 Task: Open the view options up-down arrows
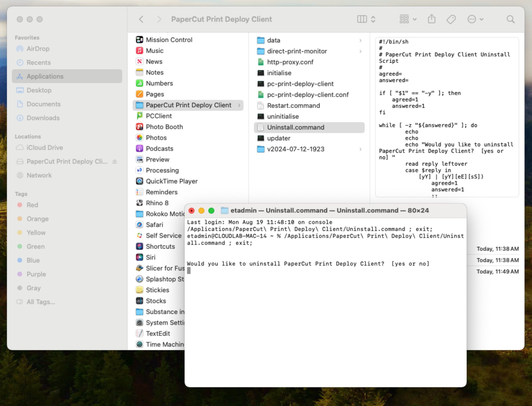tap(373, 19)
